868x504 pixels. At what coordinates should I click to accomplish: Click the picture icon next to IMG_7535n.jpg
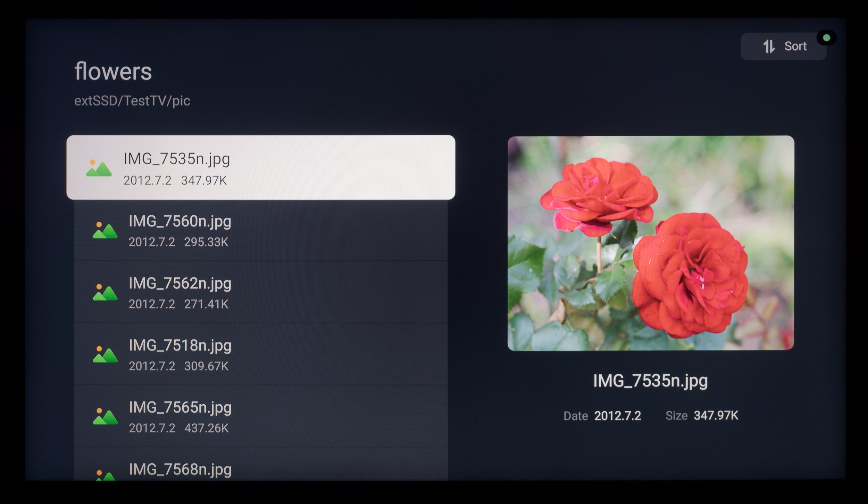point(99,168)
